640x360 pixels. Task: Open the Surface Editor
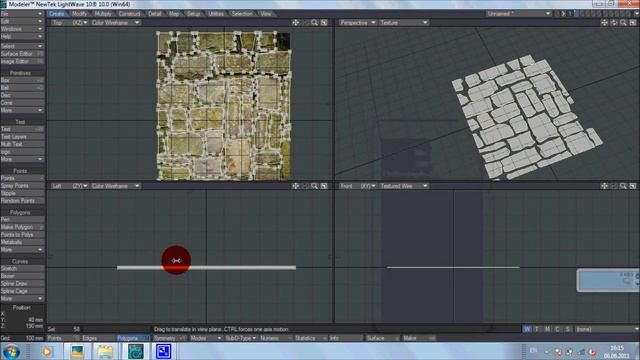pyautogui.click(x=22, y=54)
